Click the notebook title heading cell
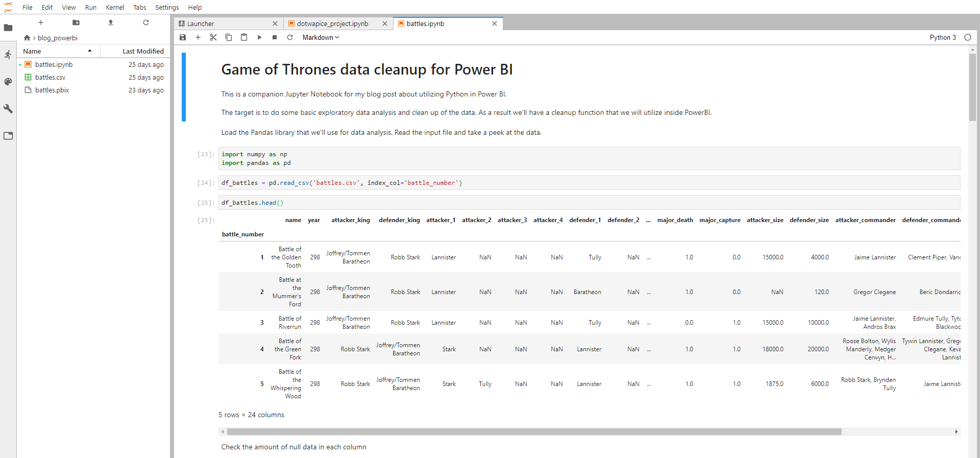This screenshot has width=980, height=458. (367, 69)
